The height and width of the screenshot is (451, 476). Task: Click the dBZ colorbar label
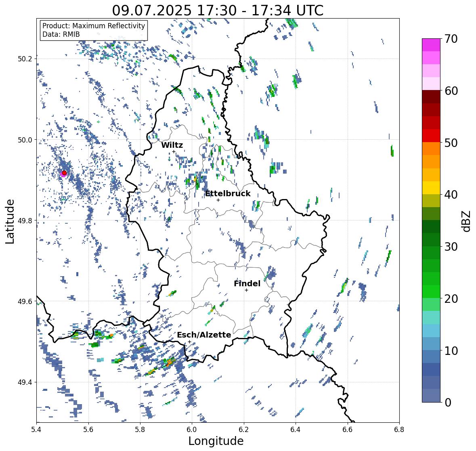point(466,221)
